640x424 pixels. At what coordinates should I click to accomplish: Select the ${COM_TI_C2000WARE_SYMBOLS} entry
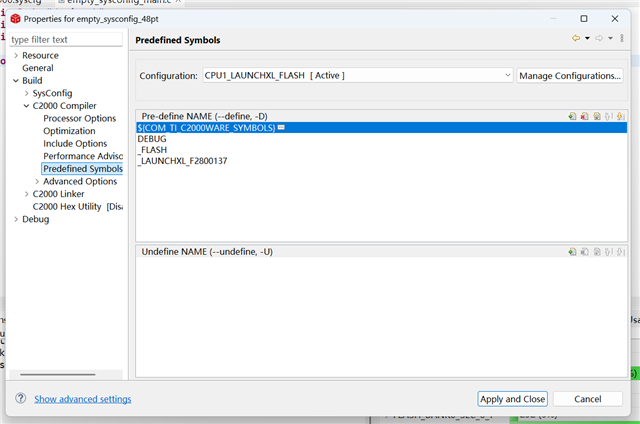pos(382,128)
